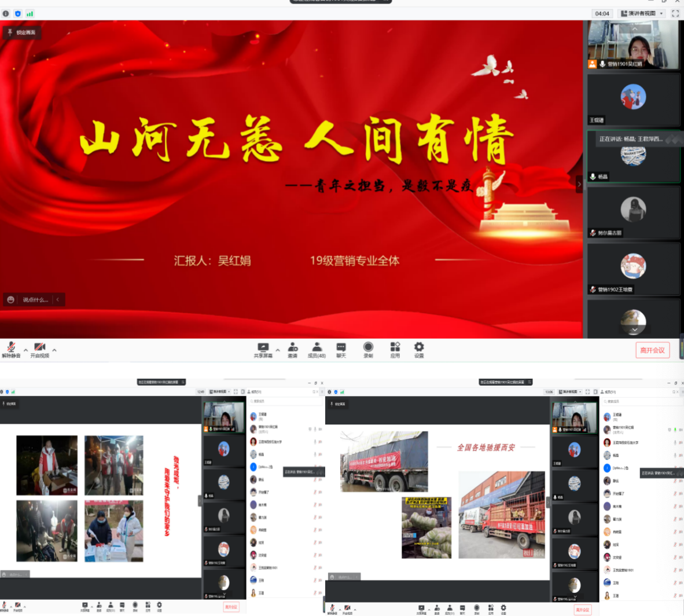Select 吴红娟's video thumbnail

[634, 46]
